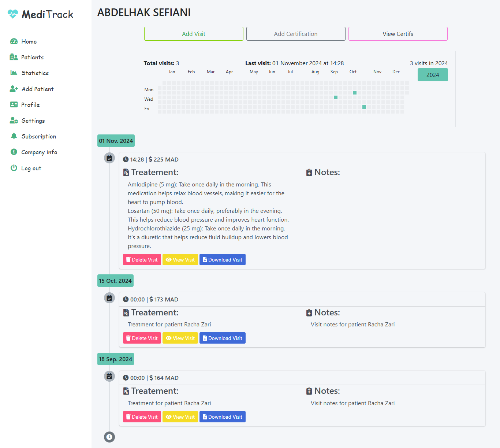View the 15 Oct. 2024 visit
The height and width of the screenshot is (448, 500).
tap(180, 338)
